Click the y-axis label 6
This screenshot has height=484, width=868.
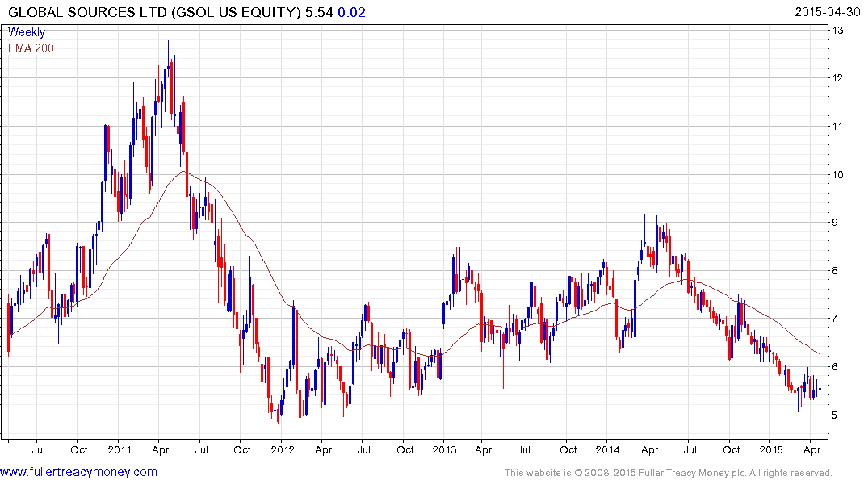click(x=834, y=367)
